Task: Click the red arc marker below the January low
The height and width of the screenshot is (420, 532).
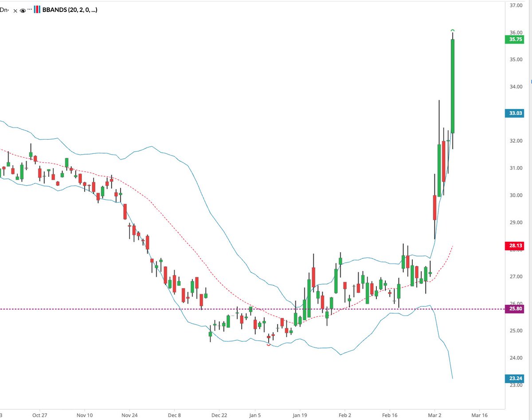Action: click(268, 345)
